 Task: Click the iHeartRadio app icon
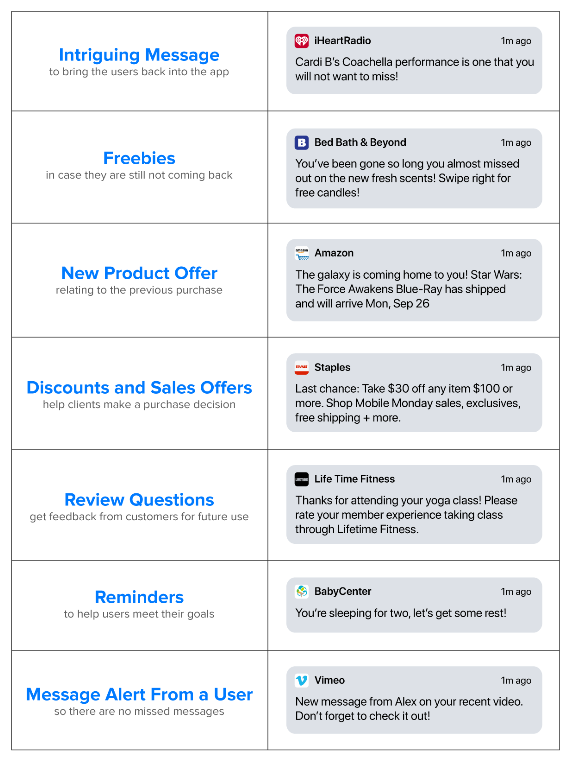pyautogui.click(x=302, y=41)
